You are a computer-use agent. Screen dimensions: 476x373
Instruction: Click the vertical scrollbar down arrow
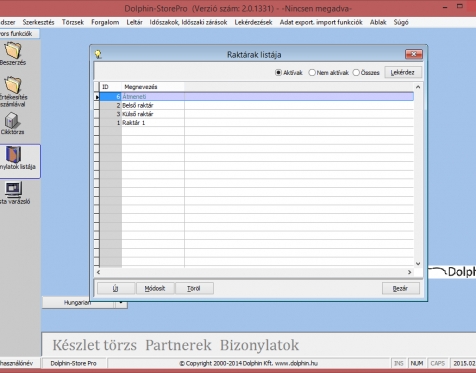click(418, 263)
